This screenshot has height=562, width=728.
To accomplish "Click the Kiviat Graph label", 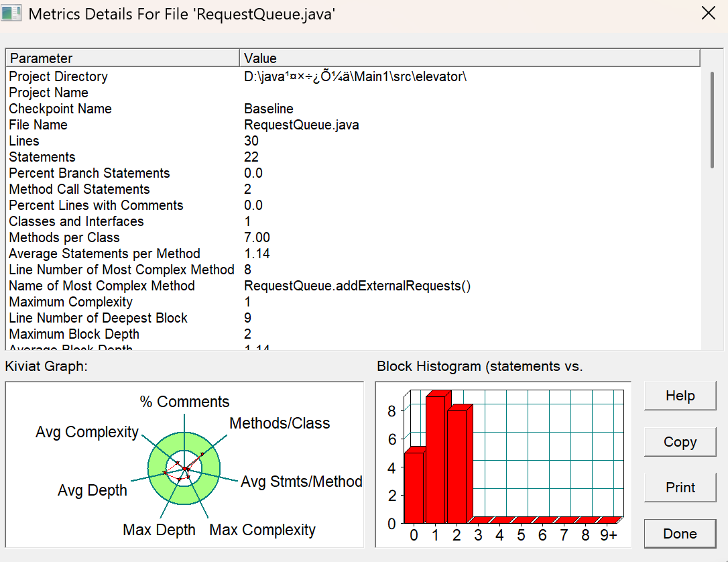I will (46, 366).
